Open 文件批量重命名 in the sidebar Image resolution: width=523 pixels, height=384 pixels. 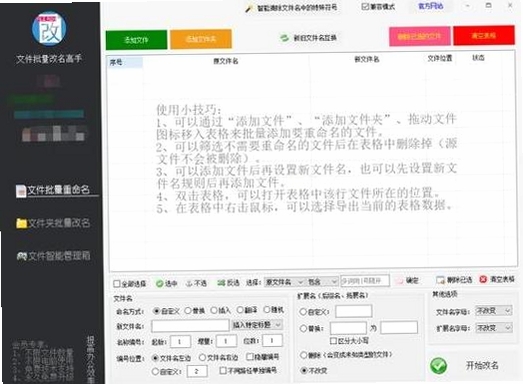pos(58,190)
